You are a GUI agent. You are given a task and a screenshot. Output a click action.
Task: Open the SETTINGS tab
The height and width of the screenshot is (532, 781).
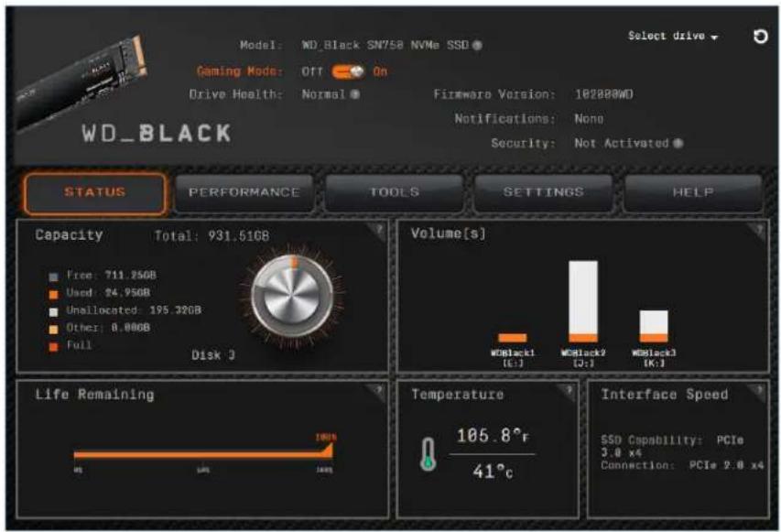pos(544,193)
